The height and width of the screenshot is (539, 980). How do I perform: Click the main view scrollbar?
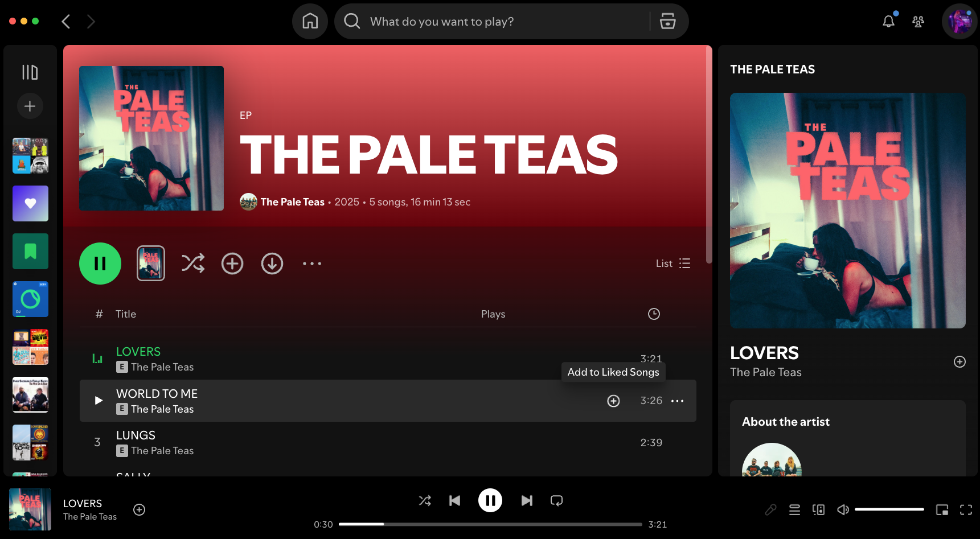[709, 155]
